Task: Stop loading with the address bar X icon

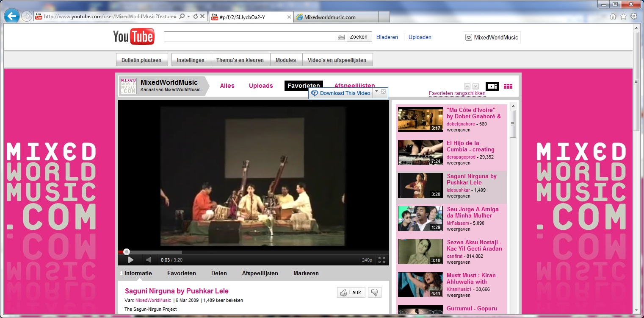Action: click(x=202, y=17)
